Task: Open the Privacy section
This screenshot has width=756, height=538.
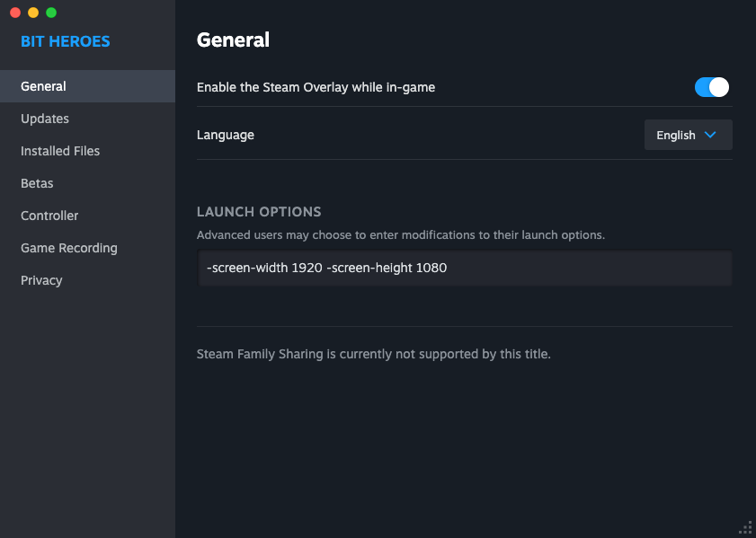Action: point(41,280)
